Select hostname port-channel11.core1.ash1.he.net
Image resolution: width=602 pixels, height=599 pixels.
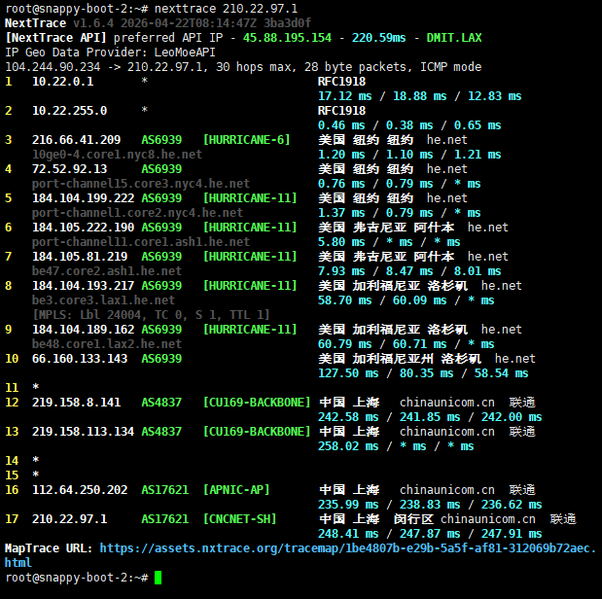141,242
